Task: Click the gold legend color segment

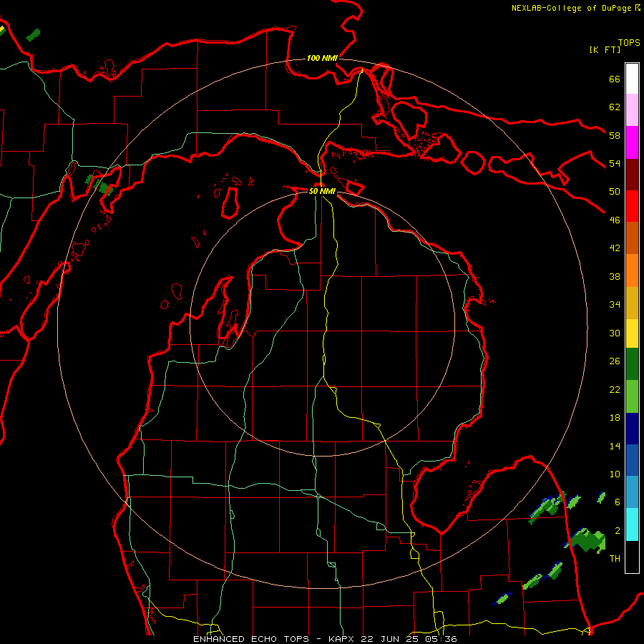Action: (x=632, y=303)
